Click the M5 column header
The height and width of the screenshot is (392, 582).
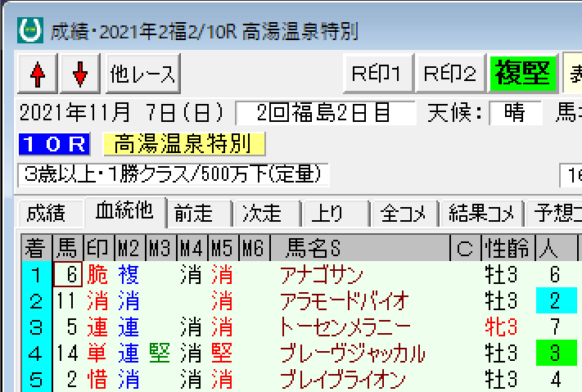tap(223, 248)
